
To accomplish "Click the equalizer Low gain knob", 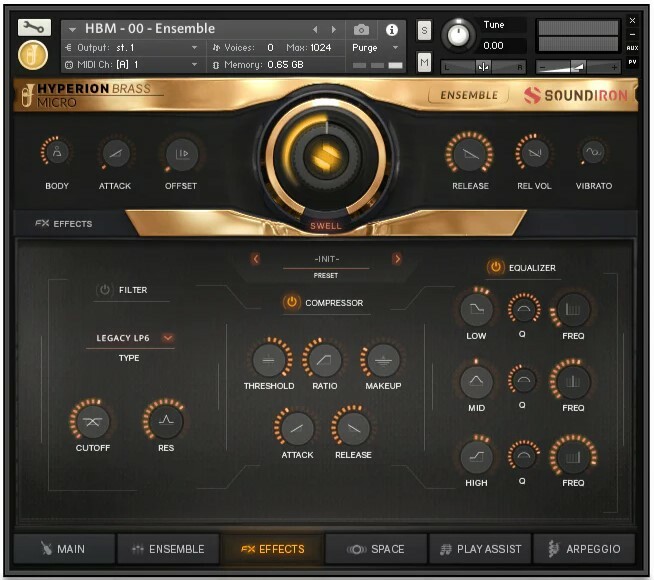I will pyautogui.click(x=476, y=309).
